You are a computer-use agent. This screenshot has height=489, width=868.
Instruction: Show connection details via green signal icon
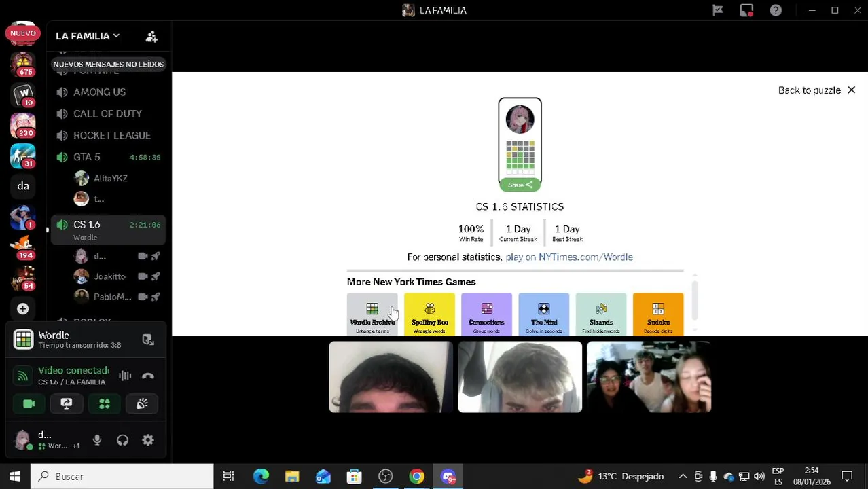click(22, 376)
